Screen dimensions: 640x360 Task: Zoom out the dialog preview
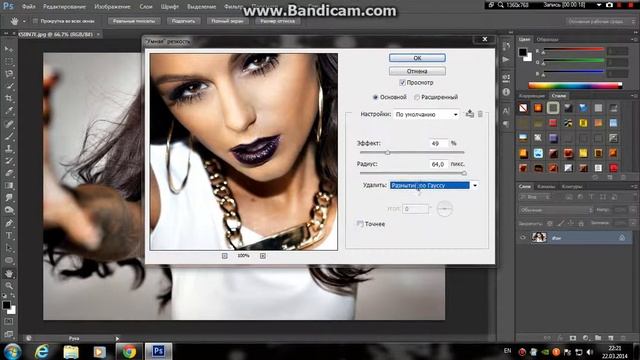pyautogui.click(x=224, y=256)
